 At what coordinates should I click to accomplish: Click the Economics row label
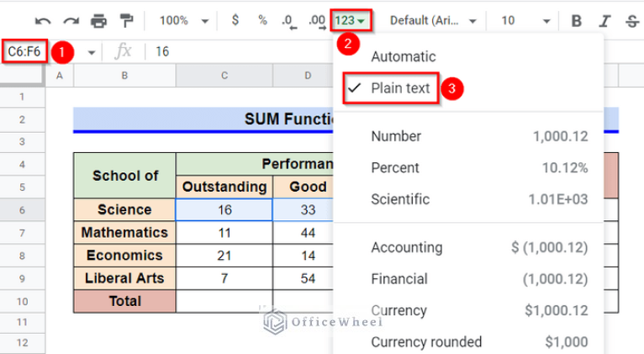click(x=125, y=256)
